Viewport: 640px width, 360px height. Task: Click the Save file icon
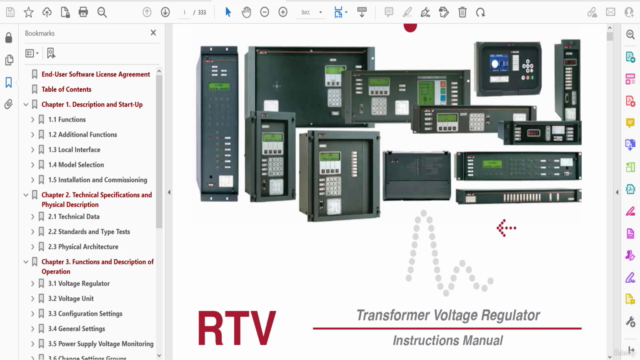point(10,12)
